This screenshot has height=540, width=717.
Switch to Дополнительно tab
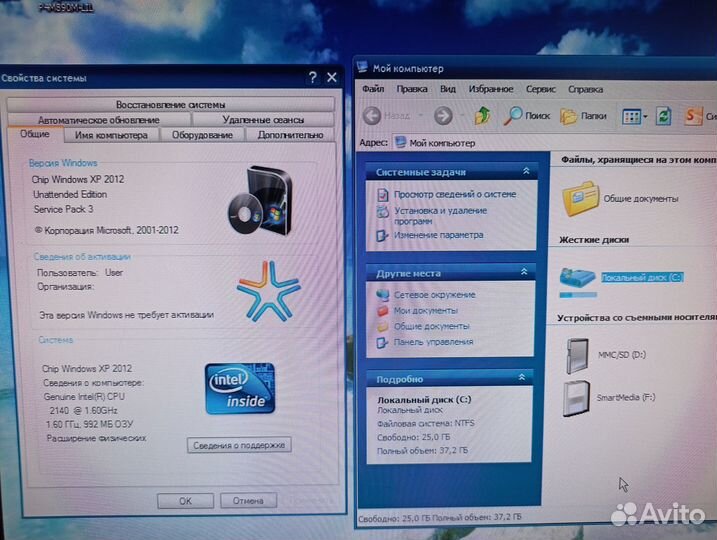[290, 135]
